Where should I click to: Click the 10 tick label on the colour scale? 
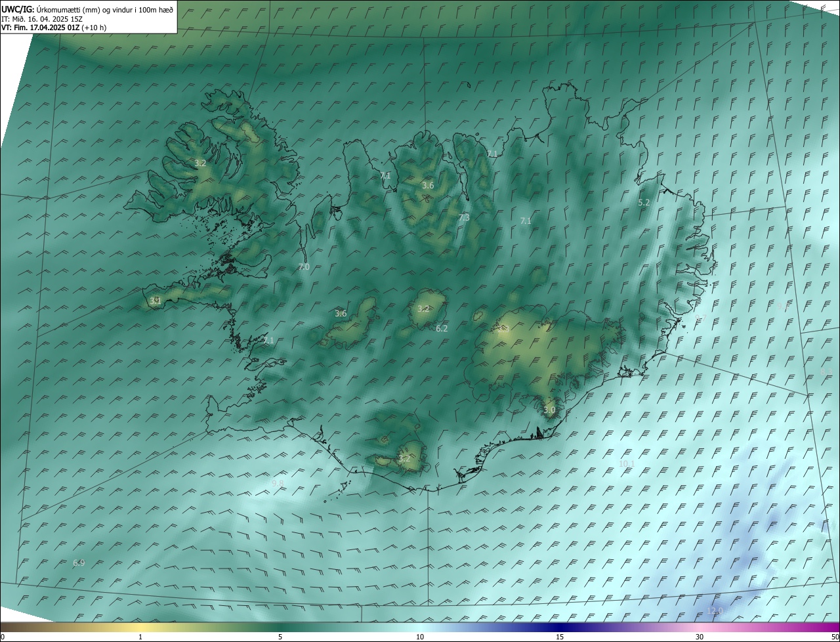click(420, 637)
